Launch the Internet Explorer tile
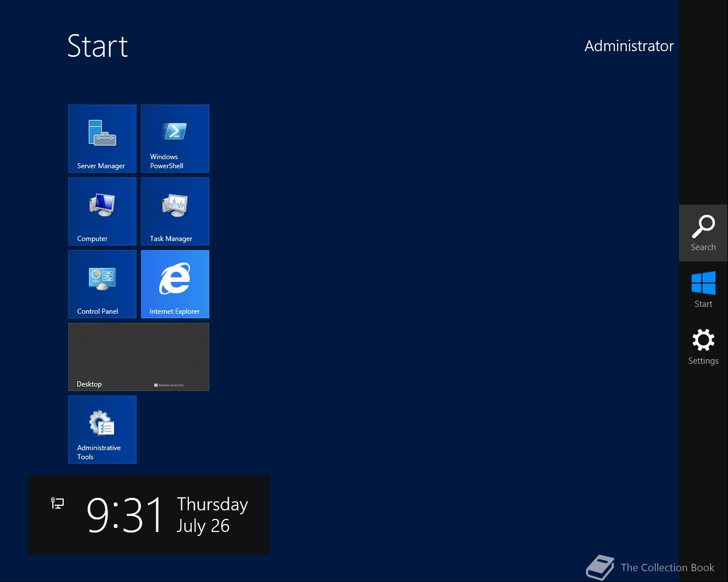This screenshot has width=728, height=582. pyautogui.click(x=175, y=284)
